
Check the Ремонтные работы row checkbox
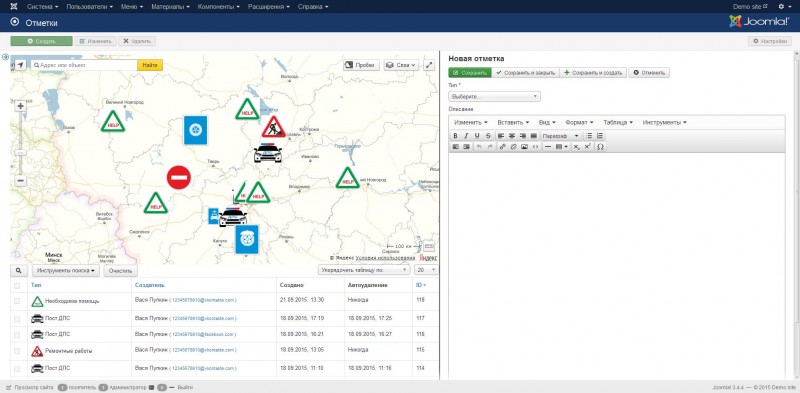point(17,351)
